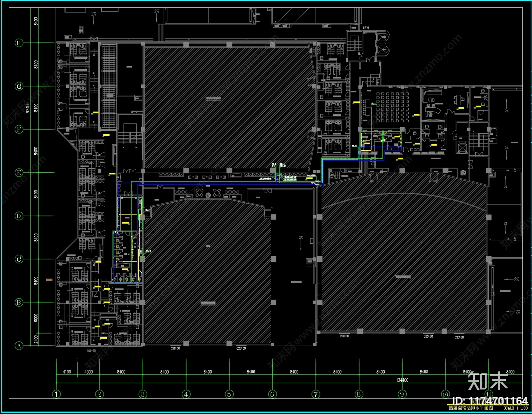Screen dimensions: 532x414
Task: Pick grid axis bubble D
Action: click(x=19, y=216)
